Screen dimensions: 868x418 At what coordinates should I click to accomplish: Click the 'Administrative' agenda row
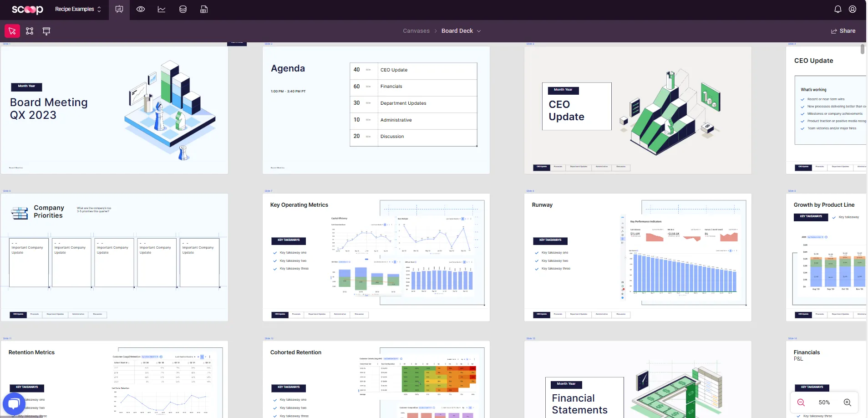pyautogui.click(x=413, y=120)
